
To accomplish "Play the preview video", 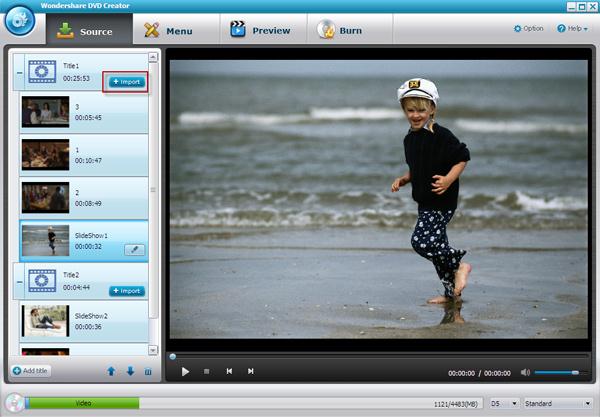I will (x=185, y=371).
